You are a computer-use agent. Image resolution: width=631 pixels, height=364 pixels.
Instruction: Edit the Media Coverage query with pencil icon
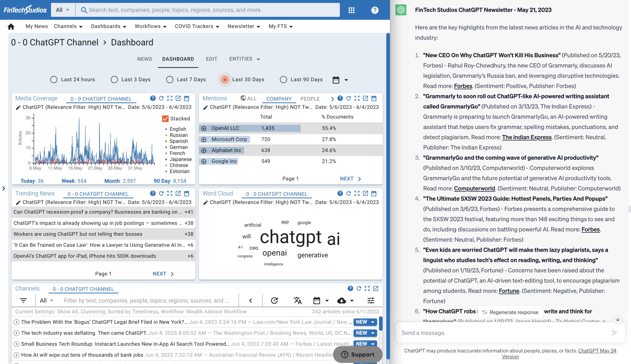(x=18, y=108)
